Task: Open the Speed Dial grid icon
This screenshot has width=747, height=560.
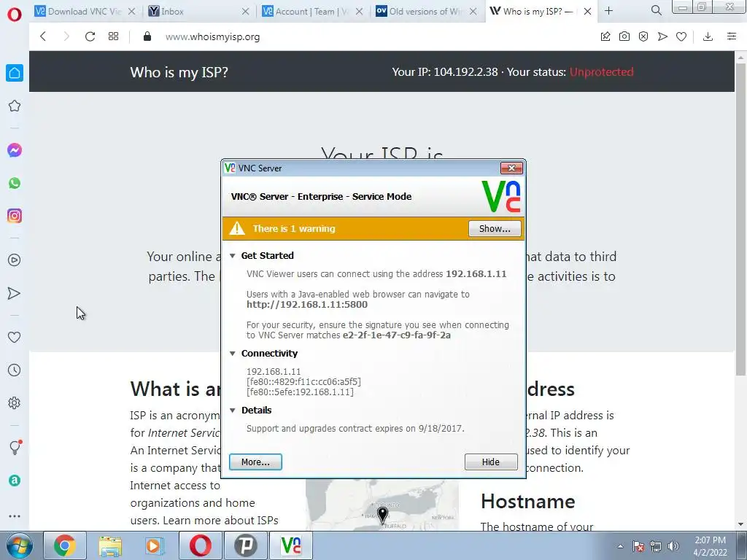Action: coord(113,36)
